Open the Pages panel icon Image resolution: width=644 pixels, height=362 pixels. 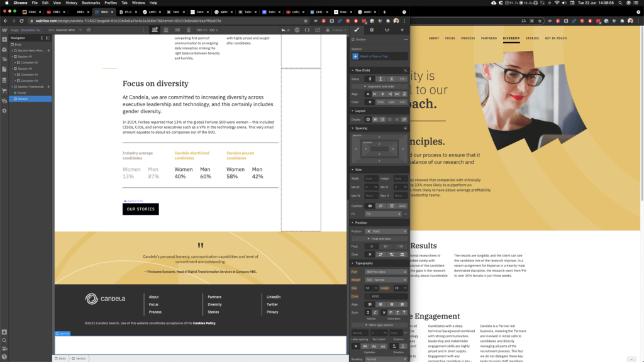pyautogui.click(x=5, y=70)
